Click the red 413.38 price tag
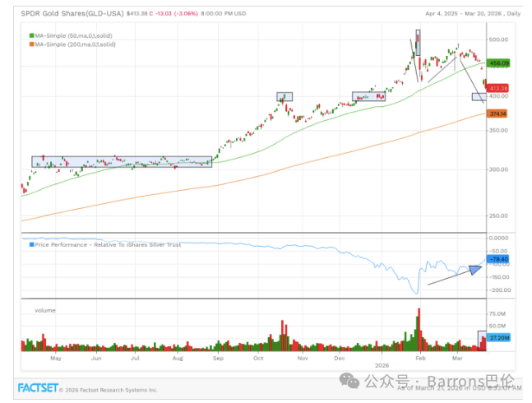 (x=497, y=88)
